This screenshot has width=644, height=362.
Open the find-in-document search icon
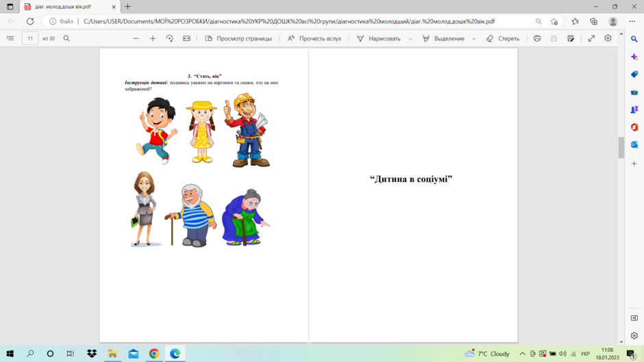click(66, 38)
